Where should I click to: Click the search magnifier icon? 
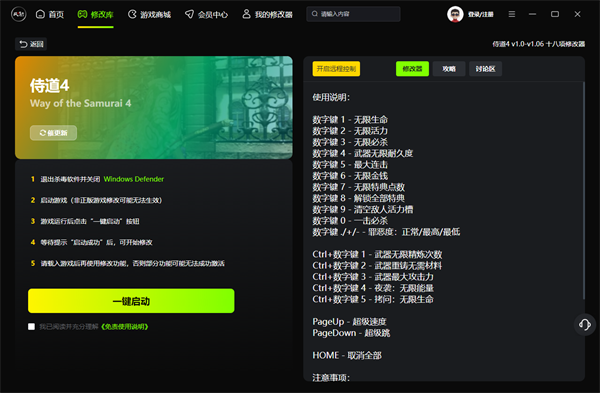[x=315, y=14]
